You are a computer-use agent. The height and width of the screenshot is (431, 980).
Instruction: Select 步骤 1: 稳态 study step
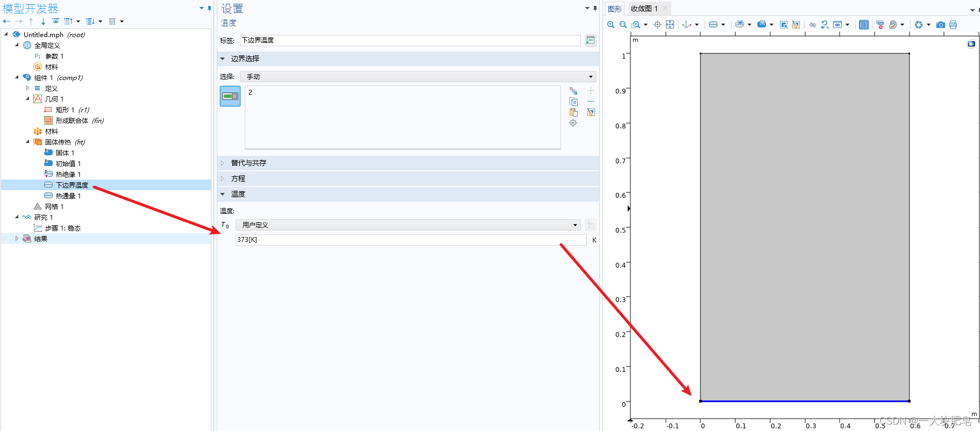pyautogui.click(x=62, y=228)
